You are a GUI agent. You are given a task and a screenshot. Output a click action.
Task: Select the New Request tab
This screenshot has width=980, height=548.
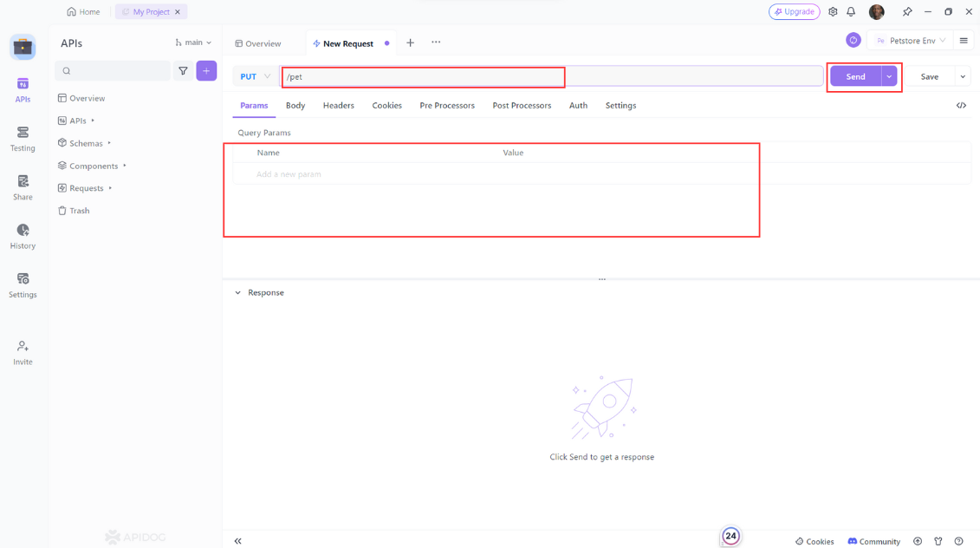348,43
